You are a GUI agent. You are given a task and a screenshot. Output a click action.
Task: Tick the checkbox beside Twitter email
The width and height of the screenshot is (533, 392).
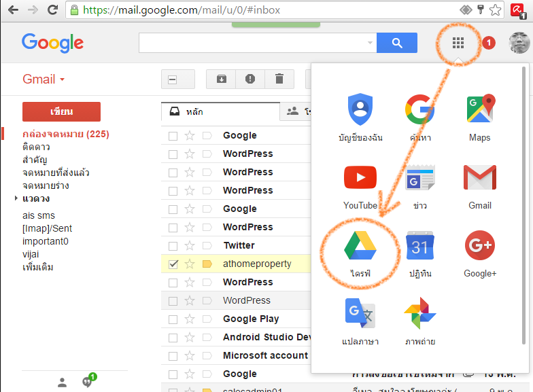click(173, 246)
